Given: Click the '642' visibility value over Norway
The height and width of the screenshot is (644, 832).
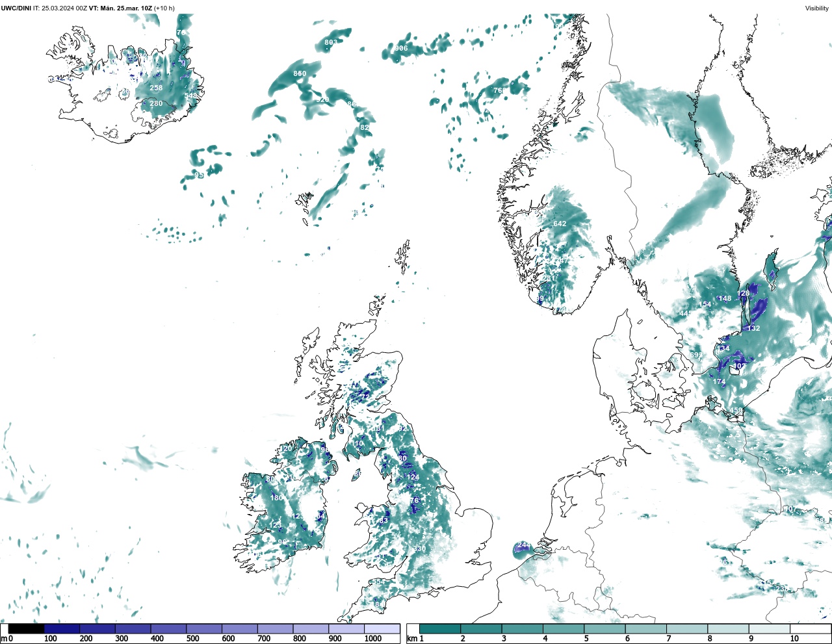Looking at the screenshot, I should (x=560, y=224).
